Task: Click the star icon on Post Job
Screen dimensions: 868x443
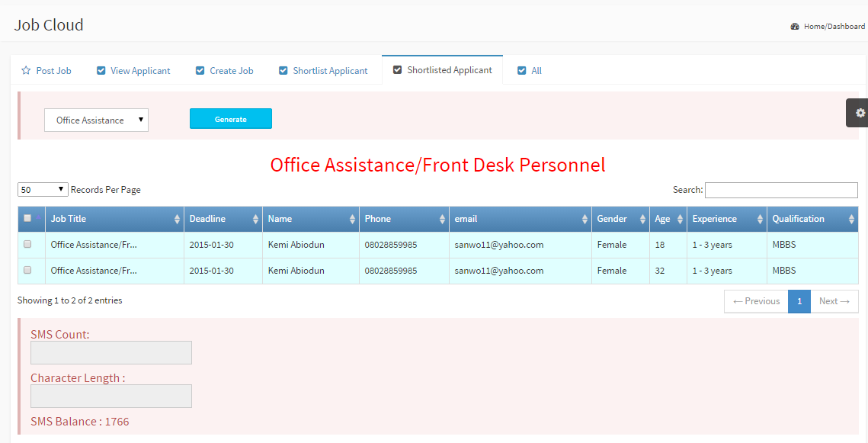Action: tap(26, 71)
